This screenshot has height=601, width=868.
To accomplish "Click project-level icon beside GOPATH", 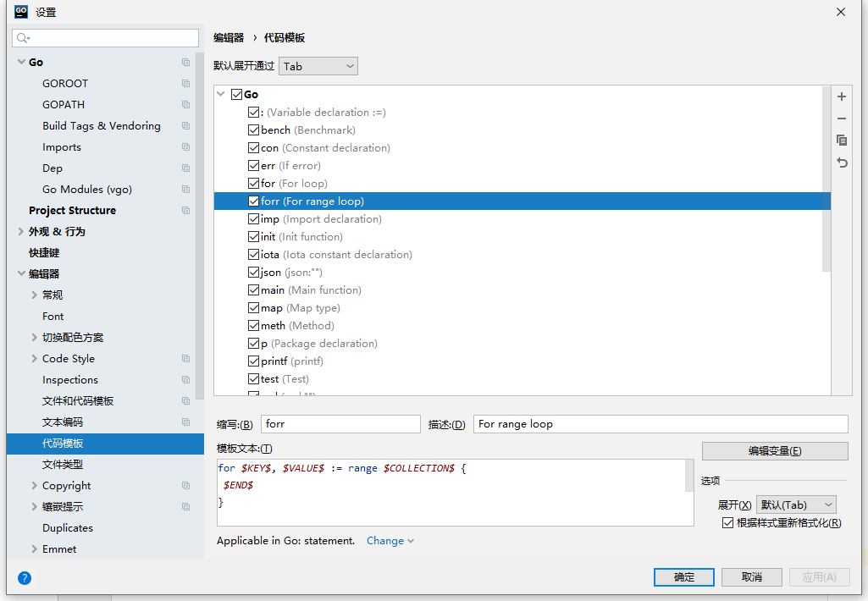I will point(186,105).
